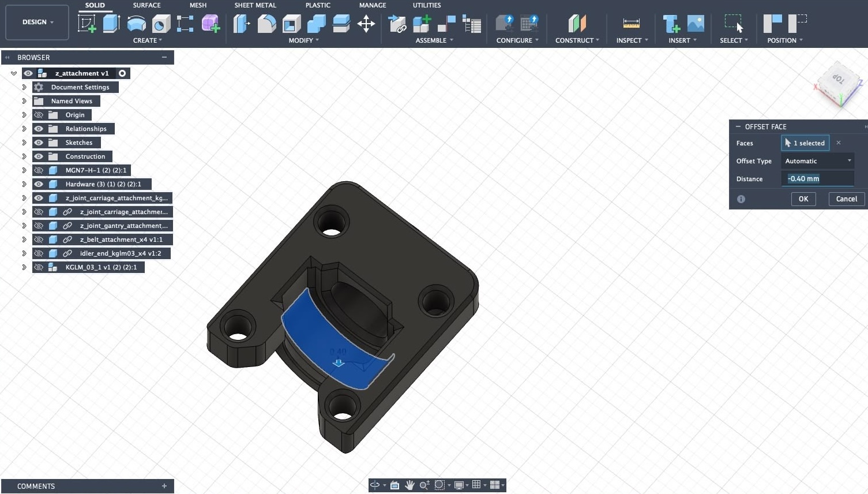Click the Bill of Materials icon
Image resolution: width=868 pixels, height=494 pixels.
click(472, 24)
